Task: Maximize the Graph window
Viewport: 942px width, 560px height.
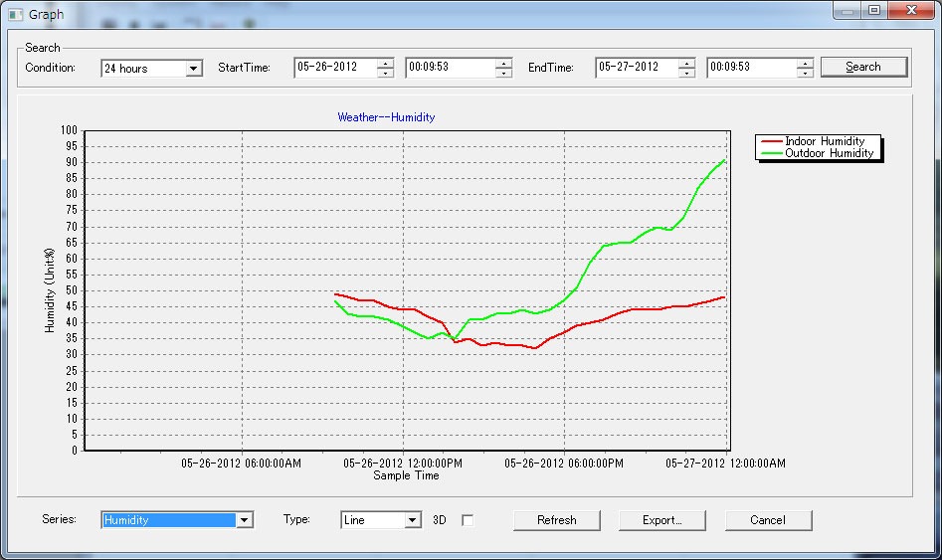Action: [874, 10]
